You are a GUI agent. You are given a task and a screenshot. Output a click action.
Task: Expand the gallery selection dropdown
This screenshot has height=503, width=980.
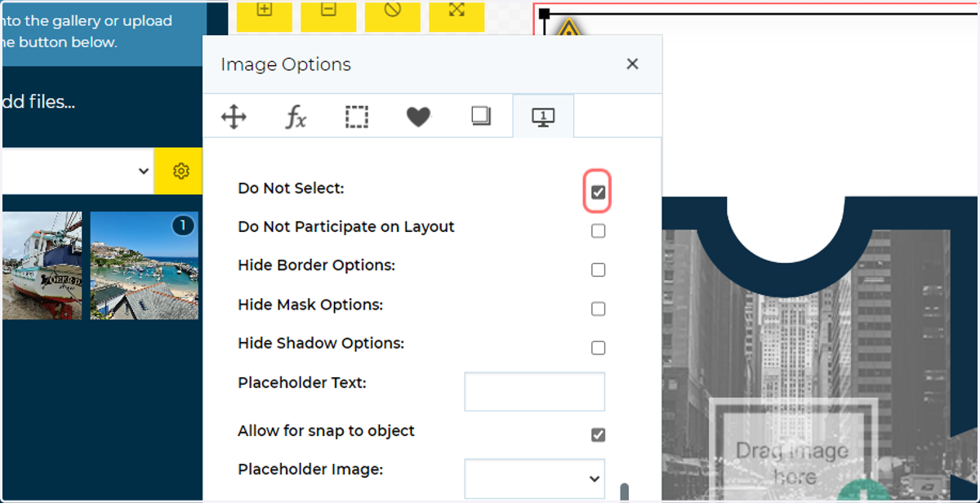(x=77, y=171)
